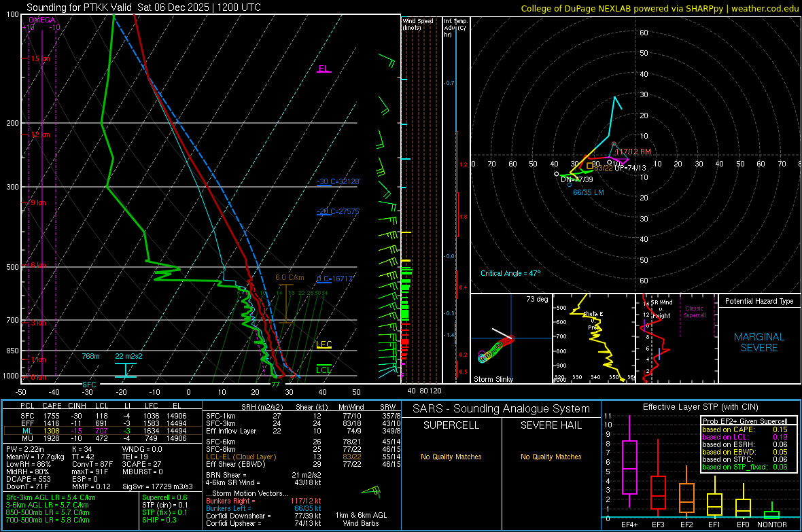Click the 'SHIP = 0.3' value
The image size is (802, 532).
(159, 520)
